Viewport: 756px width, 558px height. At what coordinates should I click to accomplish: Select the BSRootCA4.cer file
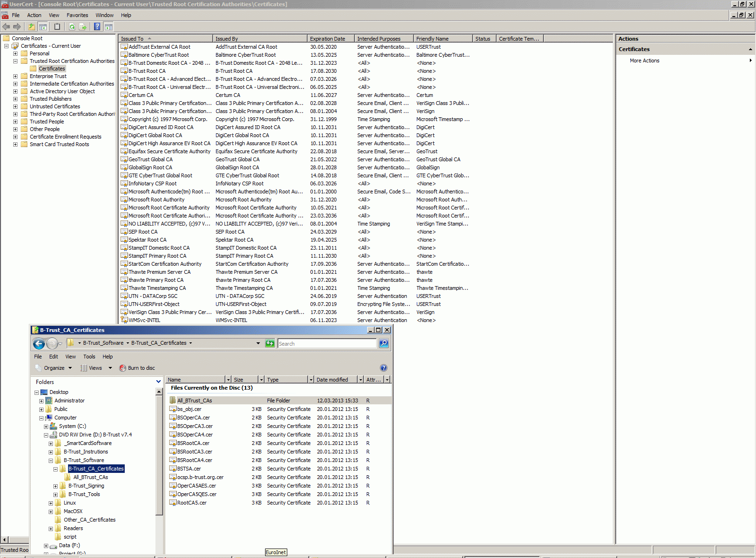tap(195, 460)
